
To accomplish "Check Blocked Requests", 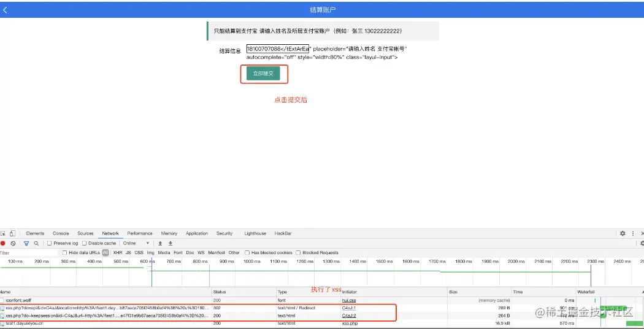I will tap(299, 252).
